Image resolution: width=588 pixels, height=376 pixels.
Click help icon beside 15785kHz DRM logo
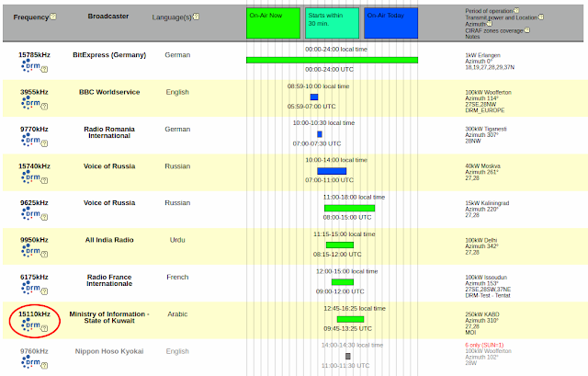coord(44,69)
